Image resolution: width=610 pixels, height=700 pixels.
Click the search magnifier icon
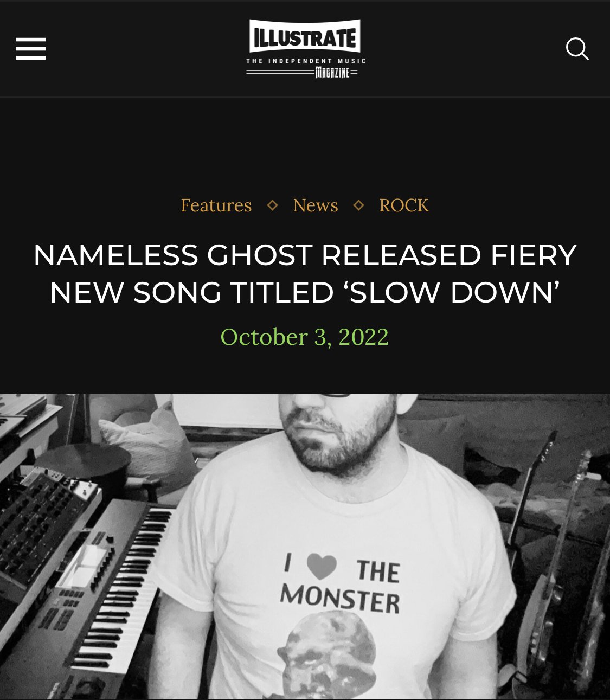pyautogui.click(x=577, y=49)
